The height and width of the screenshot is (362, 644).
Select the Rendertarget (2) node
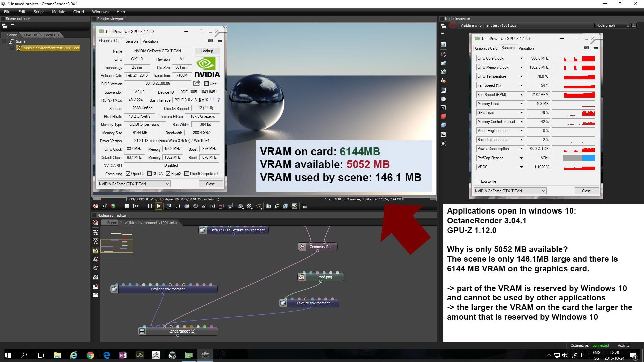click(178, 331)
